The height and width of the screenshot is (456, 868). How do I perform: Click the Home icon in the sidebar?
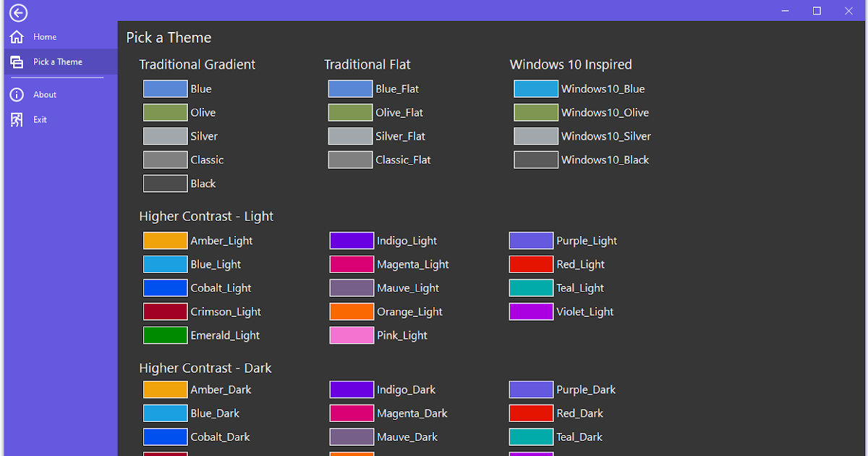[16, 36]
